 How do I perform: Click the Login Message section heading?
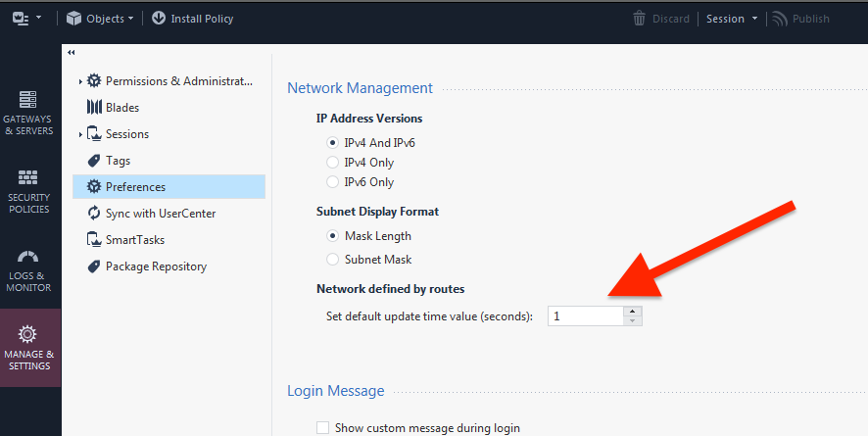click(335, 391)
